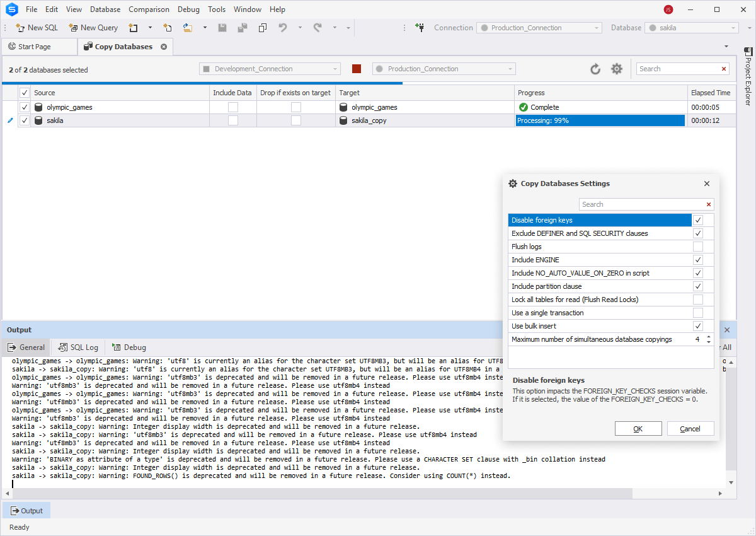The height and width of the screenshot is (536, 756).
Task: Clear the search field in the settings dialog
Action: click(708, 204)
